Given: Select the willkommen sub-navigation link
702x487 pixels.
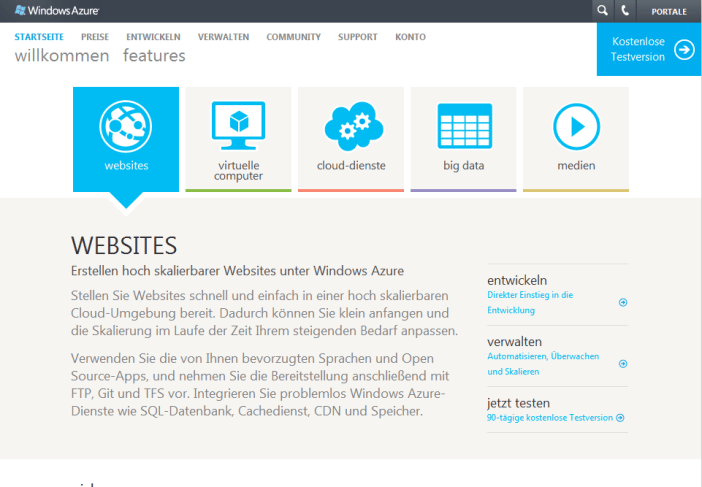Looking at the screenshot, I should coord(62,56).
